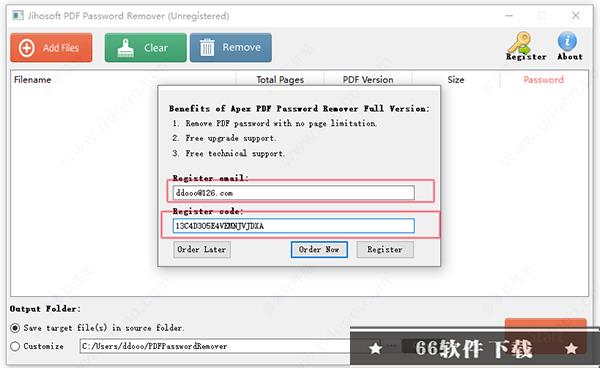Image resolution: width=600 pixels, height=368 pixels.
Task: Clear the file list with Clear button
Action: click(x=145, y=47)
